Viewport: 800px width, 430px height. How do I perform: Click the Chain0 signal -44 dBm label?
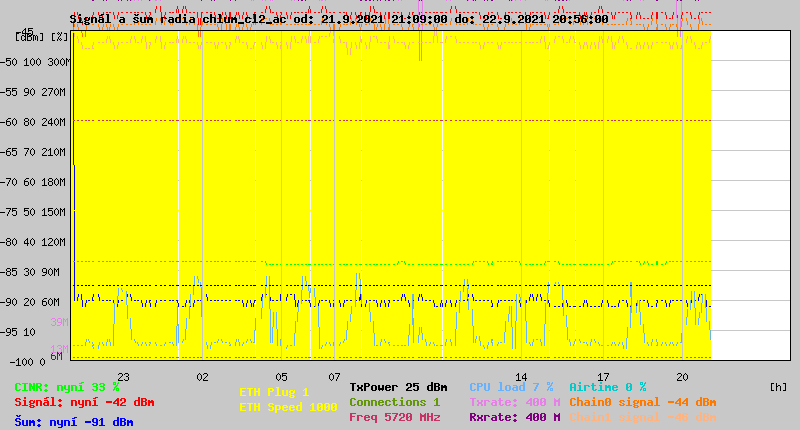click(643, 402)
